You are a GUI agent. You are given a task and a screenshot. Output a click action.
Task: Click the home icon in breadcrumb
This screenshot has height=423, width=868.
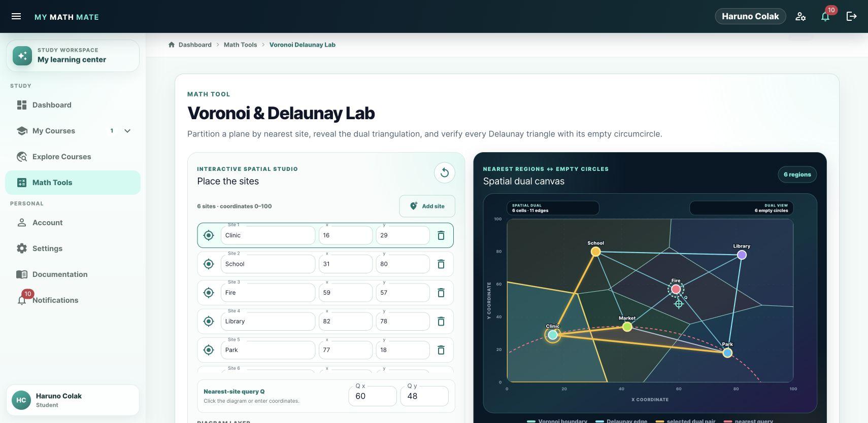[172, 45]
